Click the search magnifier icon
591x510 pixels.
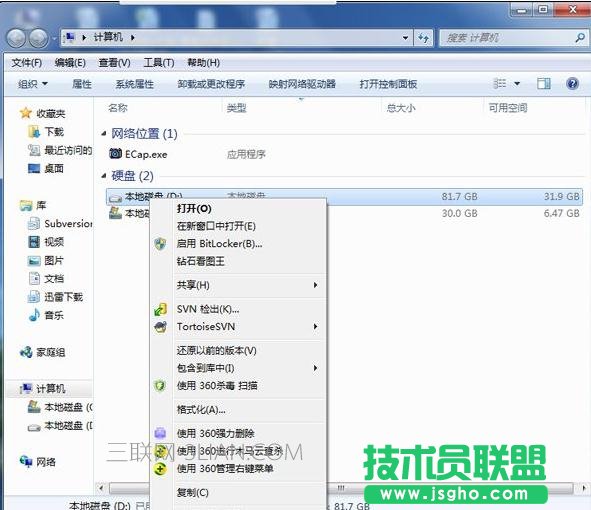tap(580, 37)
